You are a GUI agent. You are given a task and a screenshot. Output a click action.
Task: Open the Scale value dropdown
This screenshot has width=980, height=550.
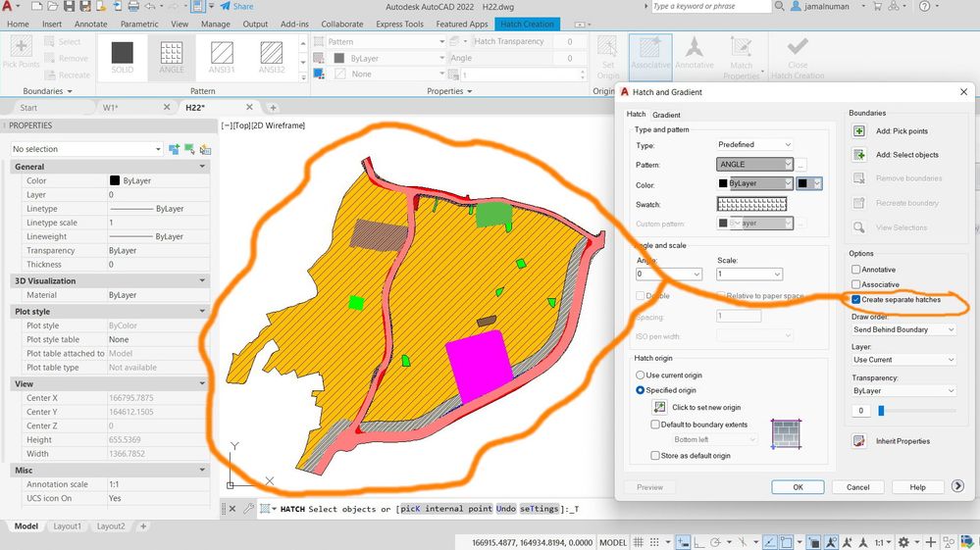point(749,275)
